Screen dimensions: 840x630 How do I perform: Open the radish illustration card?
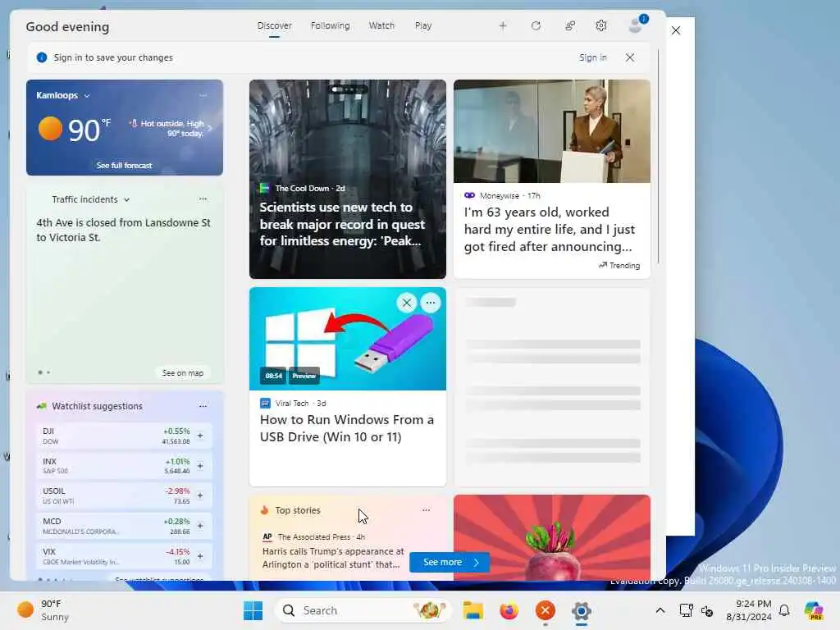(552, 537)
